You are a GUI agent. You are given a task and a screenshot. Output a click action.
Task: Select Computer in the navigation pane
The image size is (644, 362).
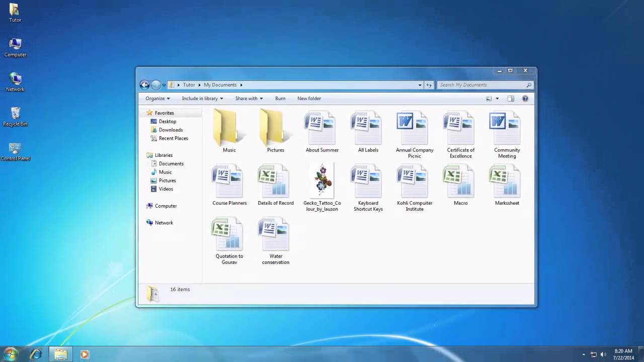tap(166, 206)
